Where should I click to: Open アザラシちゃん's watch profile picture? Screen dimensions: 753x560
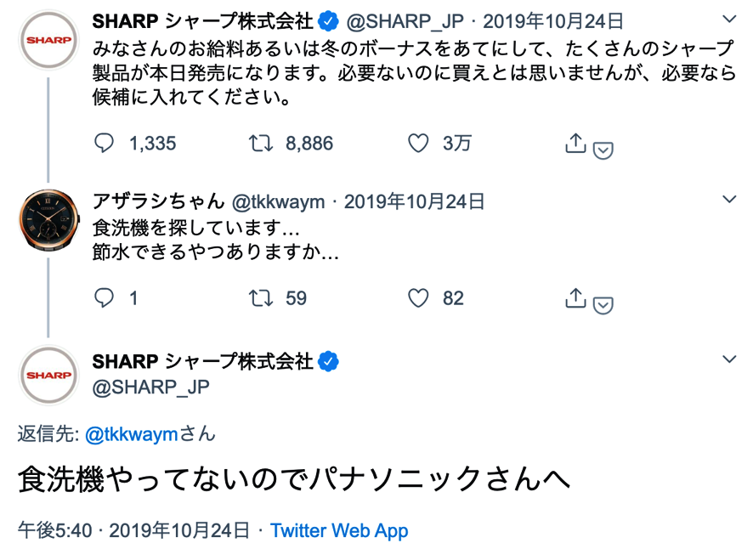(48, 220)
